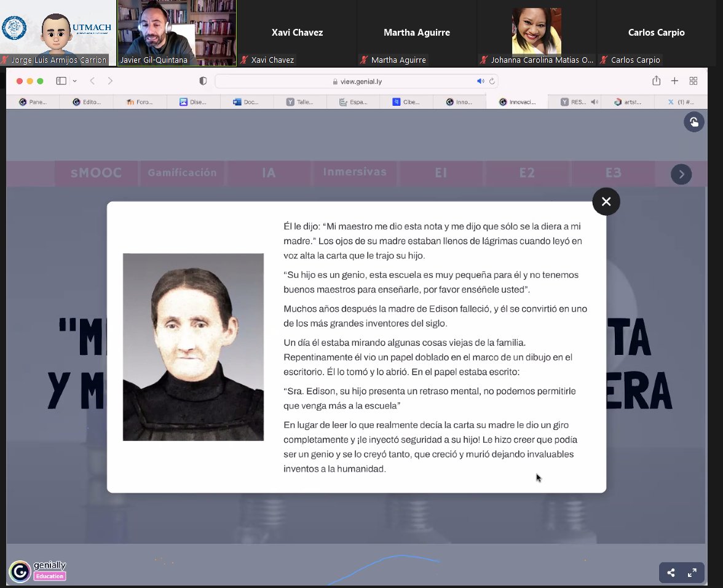Image resolution: width=723 pixels, height=588 pixels.
Task: Switch to the Espa... browser tab
Action: pos(353,102)
